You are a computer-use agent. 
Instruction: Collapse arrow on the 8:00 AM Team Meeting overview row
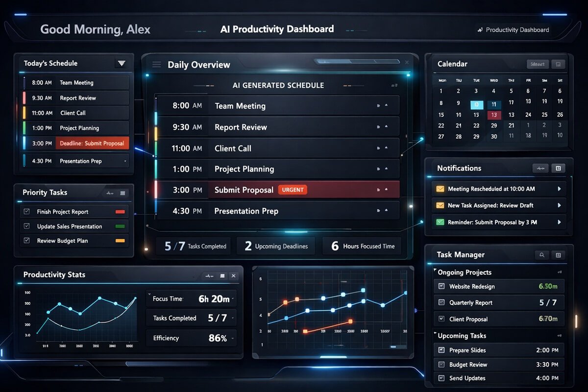386,106
